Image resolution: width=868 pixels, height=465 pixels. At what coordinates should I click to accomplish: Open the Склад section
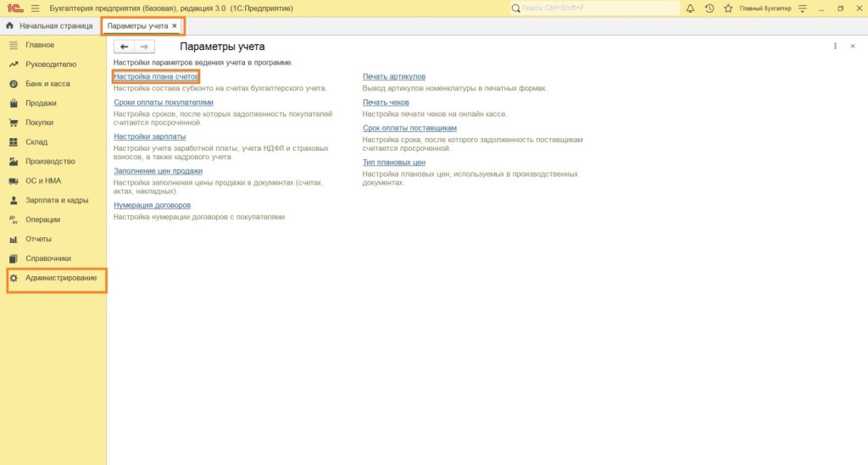(36, 142)
